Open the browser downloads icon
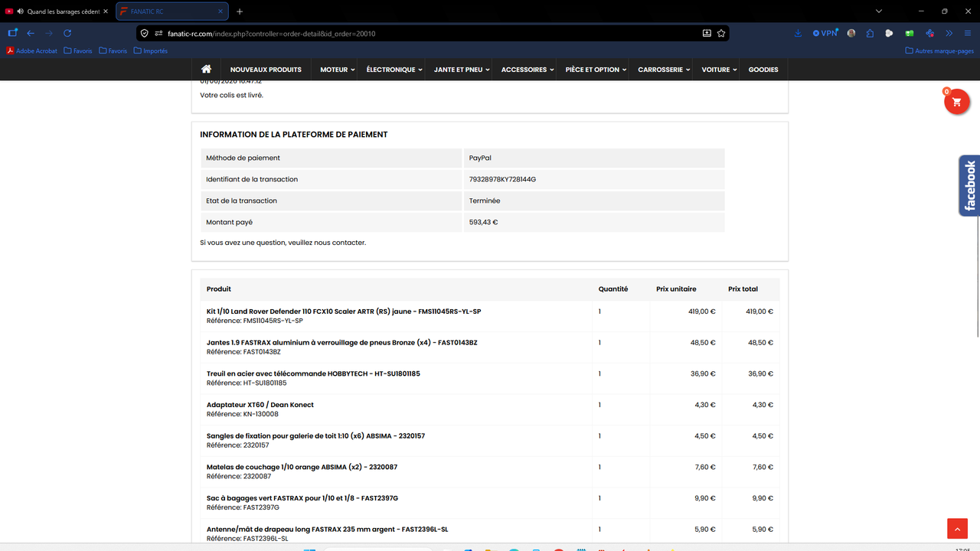 coord(799,33)
